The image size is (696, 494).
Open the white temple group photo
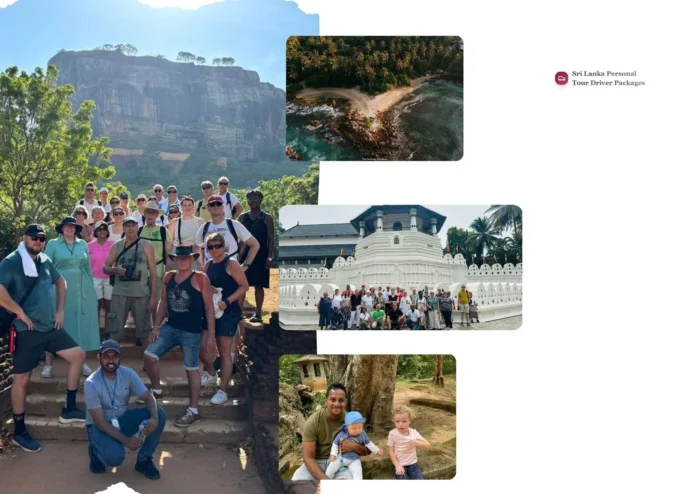click(x=400, y=267)
